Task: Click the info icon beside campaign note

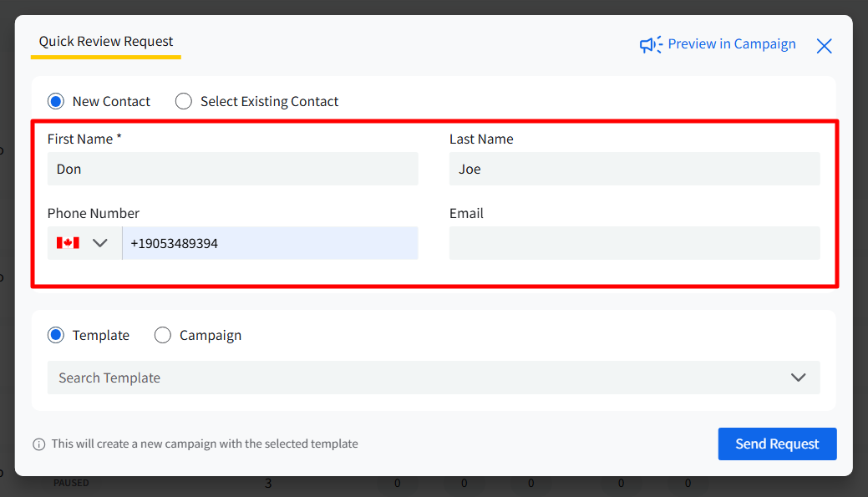Action: 38,444
